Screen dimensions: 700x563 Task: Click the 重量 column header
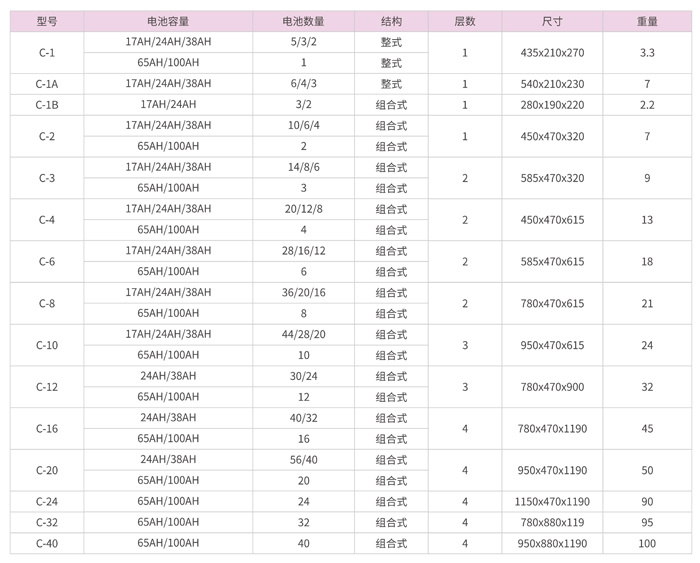pyautogui.click(x=647, y=20)
